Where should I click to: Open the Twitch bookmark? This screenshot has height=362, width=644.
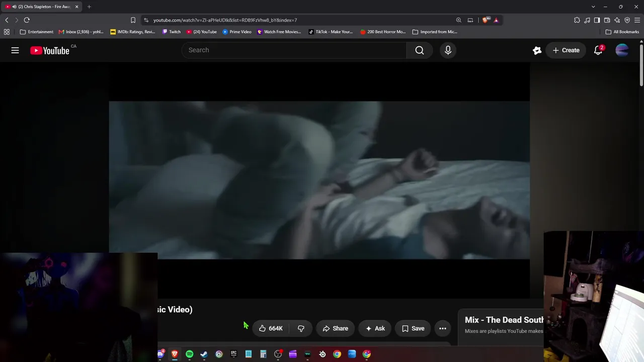click(x=171, y=32)
